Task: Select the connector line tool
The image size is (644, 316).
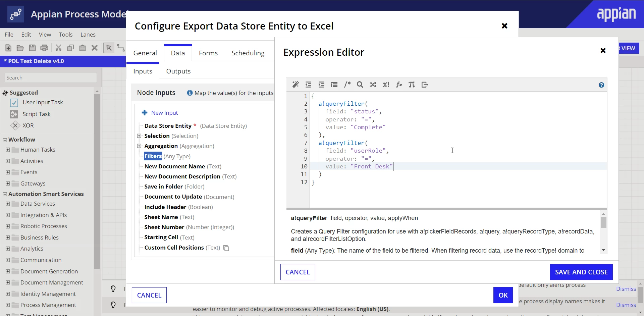Action: click(121, 48)
